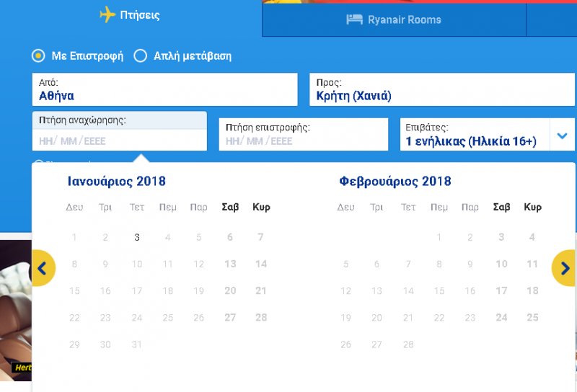Edit the Προς Κρήτη (Χανιά) destination

coord(442,90)
